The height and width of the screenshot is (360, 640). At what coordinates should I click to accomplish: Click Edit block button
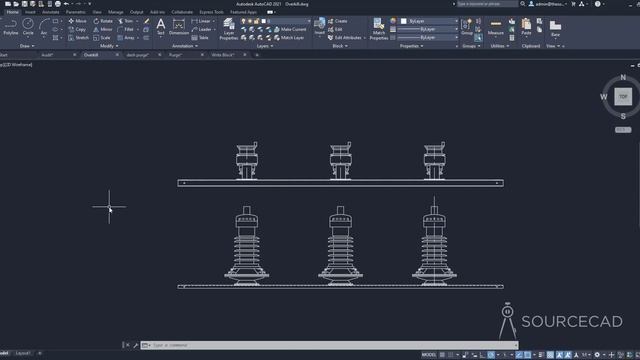pos(335,29)
